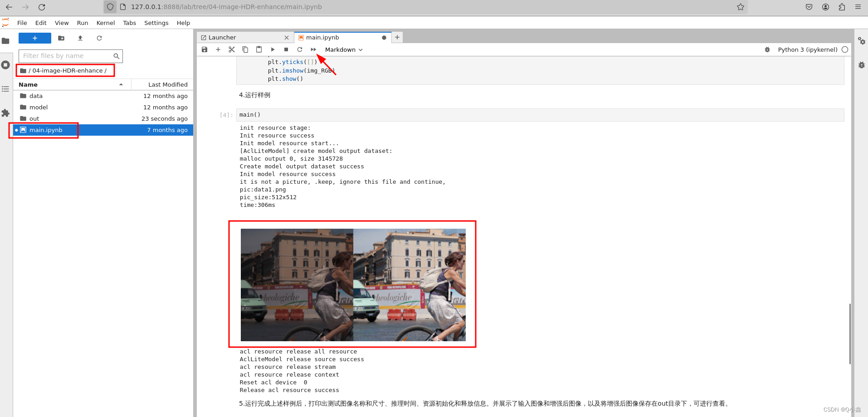Copy the selected cell
This screenshot has height=417, width=868.
point(245,49)
